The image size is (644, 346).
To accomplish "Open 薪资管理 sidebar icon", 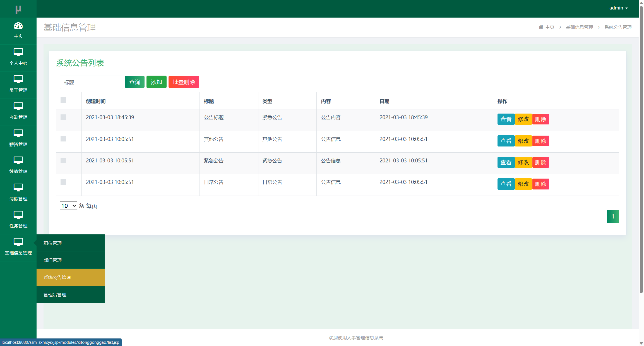I will (18, 133).
